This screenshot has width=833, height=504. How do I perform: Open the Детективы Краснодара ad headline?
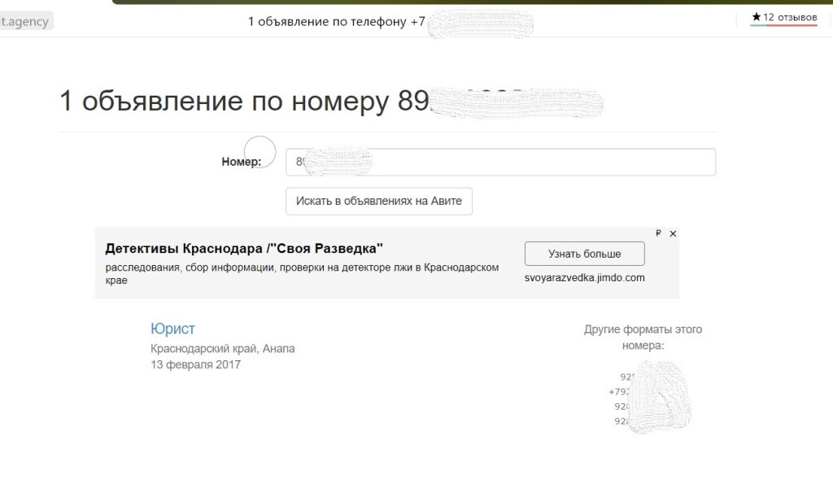(x=244, y=249)
